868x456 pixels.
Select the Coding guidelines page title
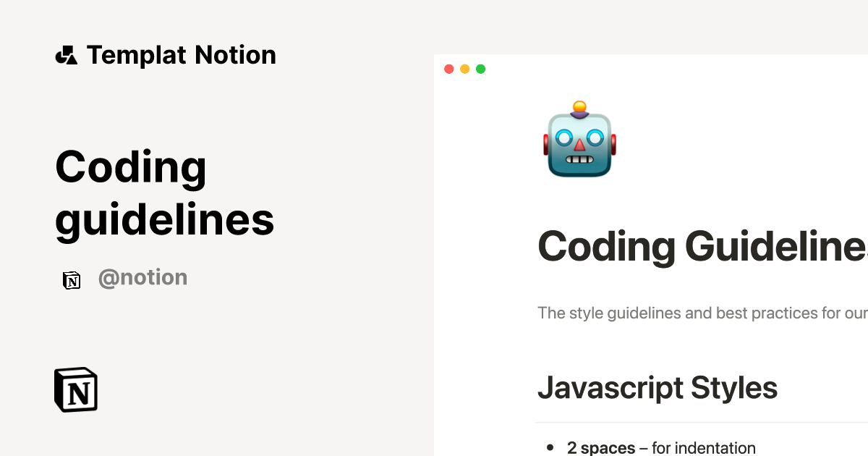coord(164,193)
